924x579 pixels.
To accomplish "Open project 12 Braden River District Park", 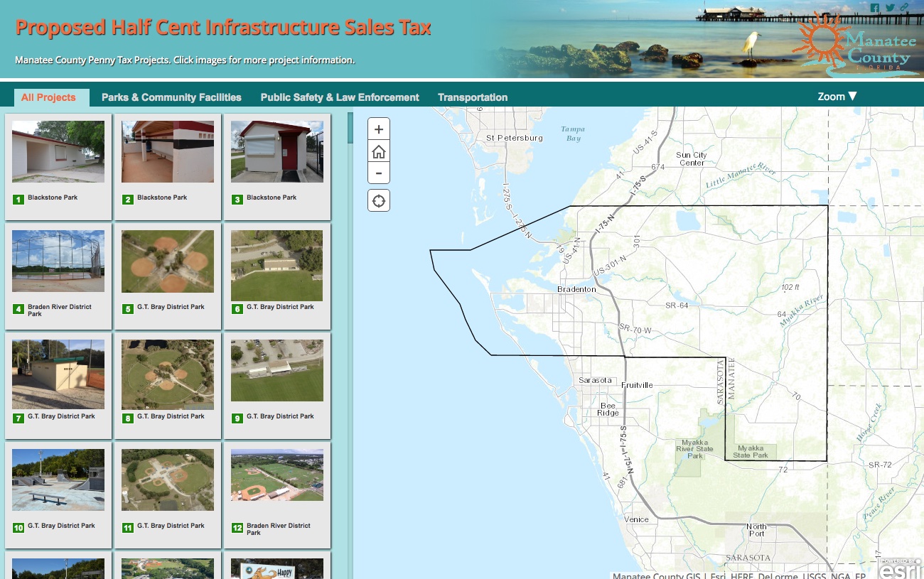I will [x=277, y=475].
